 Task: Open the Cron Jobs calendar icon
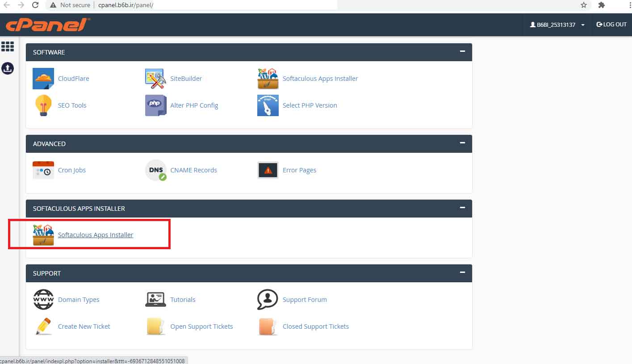pyautogui.click(x=43, y=170)
